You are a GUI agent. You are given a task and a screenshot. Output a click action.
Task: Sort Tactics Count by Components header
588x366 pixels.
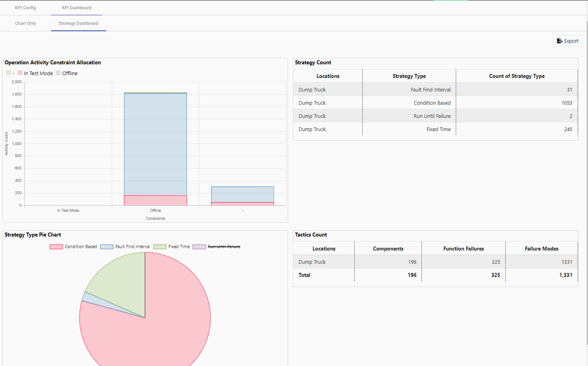point(388,249)
